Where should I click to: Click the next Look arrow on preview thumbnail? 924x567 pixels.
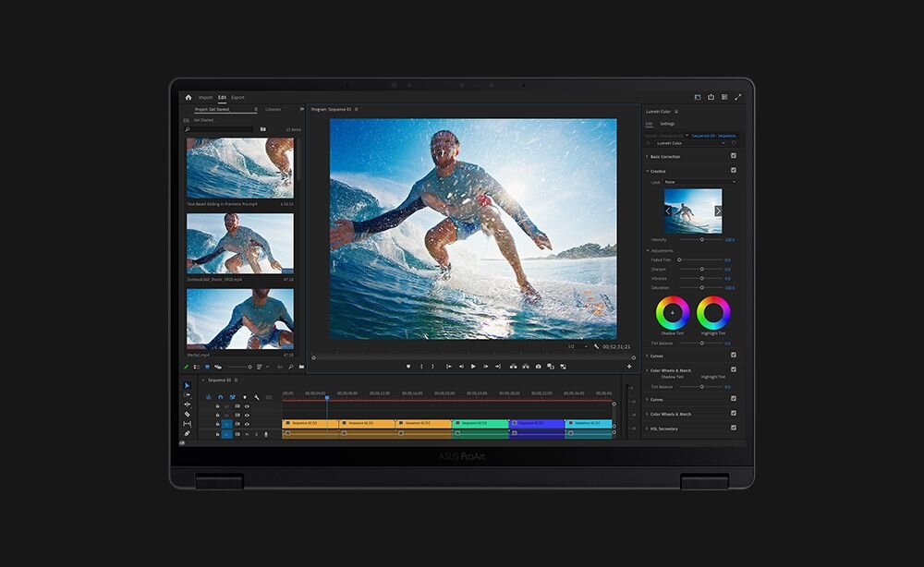point(718,211)
